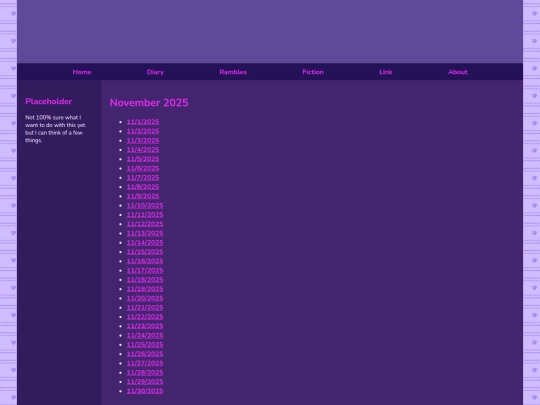Open the 11/8/2025 diary entry
The width and height of the screenshot is (540, 405).
pyautogui.click(x=143, y=187)
